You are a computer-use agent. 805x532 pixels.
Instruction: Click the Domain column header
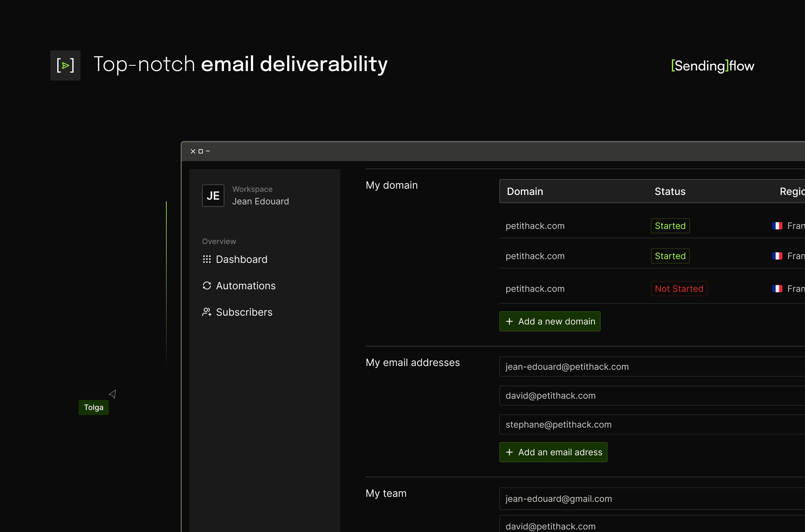pyautogui.click(x=525, y=191)
